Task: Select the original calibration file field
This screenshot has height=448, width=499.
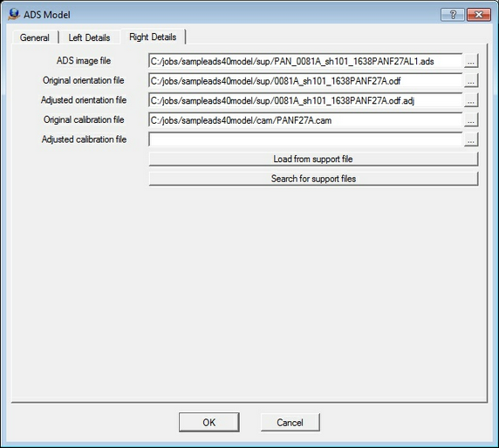Action: tap(305, 120)
